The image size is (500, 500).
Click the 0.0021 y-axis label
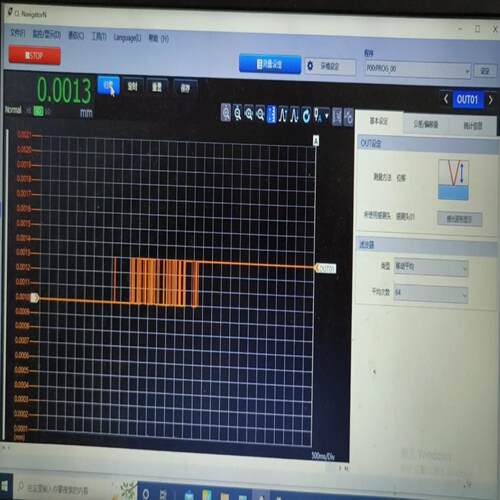[x=24, y=135]
